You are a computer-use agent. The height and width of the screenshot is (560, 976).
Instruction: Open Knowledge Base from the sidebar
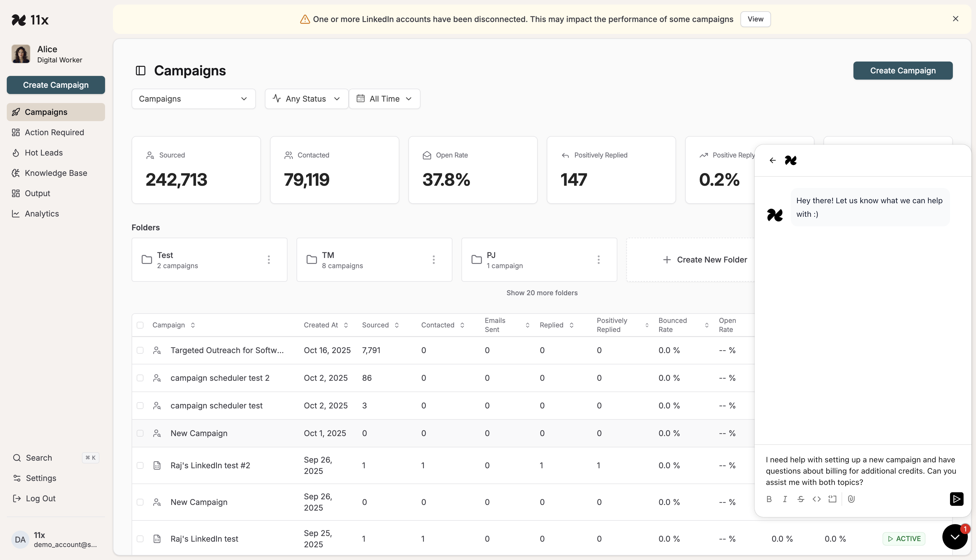(x=56, y=173)
